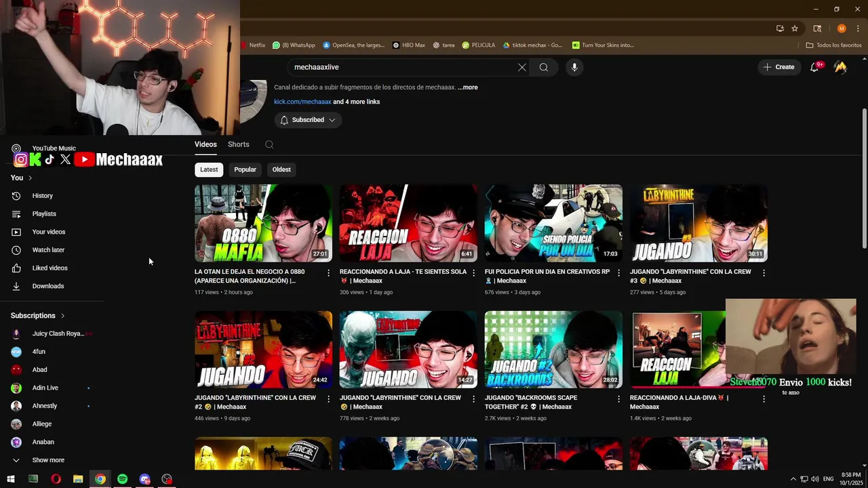Open HBO Max bookmark
868x488 pixels.
pyautogui.click(x=409, y=45)
